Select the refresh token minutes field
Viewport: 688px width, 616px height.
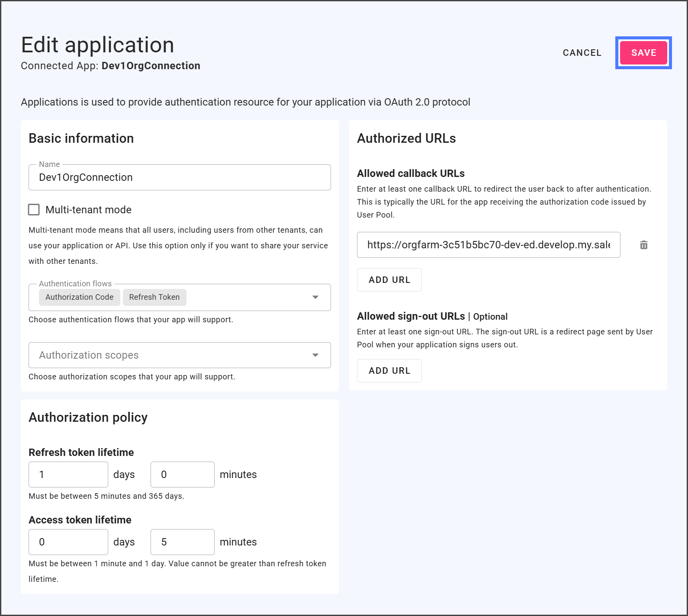pyautogui.click(x=182, y=475)
